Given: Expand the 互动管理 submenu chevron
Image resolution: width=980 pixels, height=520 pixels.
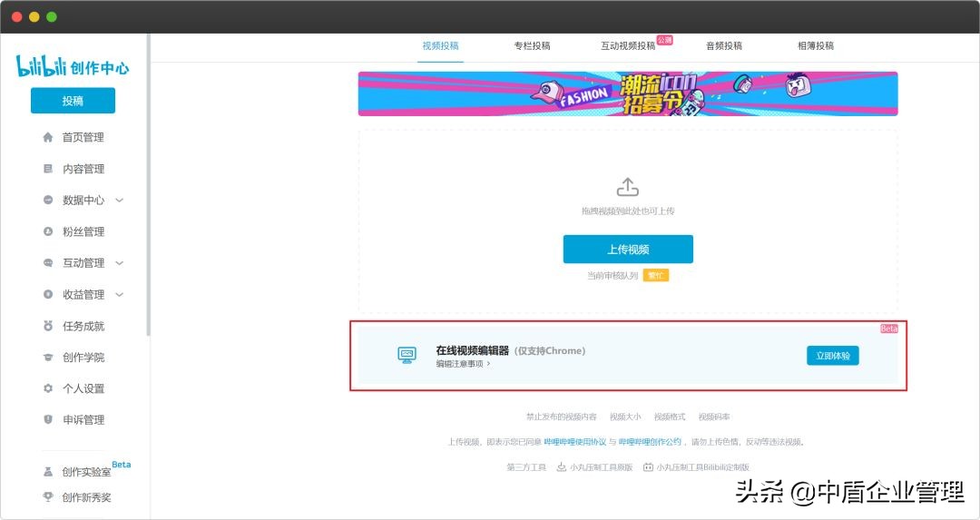Looking at the screenshot, I should tap(120, 263).
